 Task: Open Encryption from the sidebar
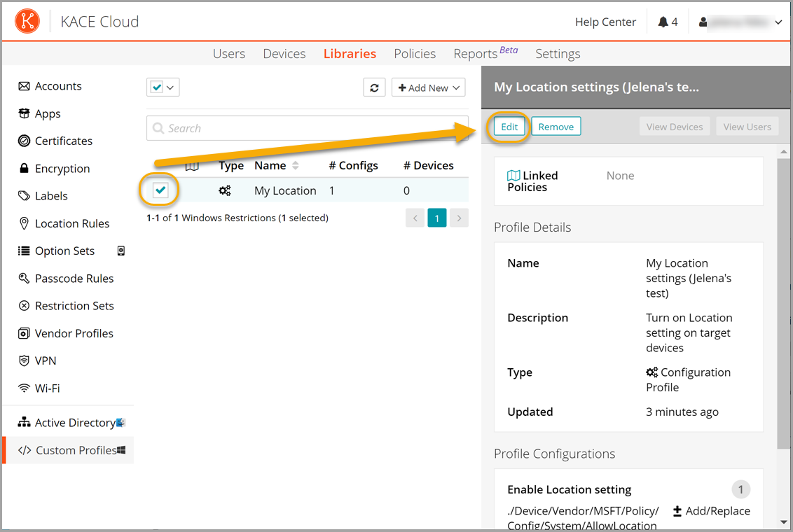[62, 169]
